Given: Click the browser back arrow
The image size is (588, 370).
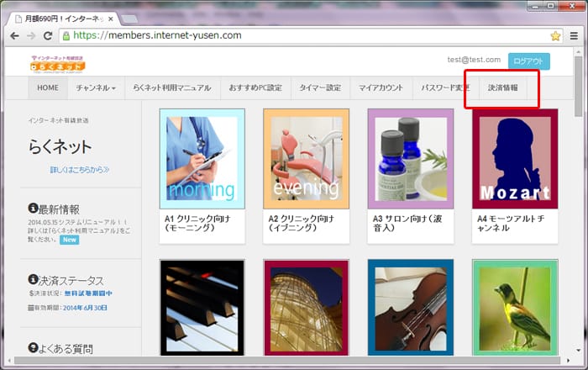Looking at the screenshot, I should pyautogui.click(x=13, y=35).
